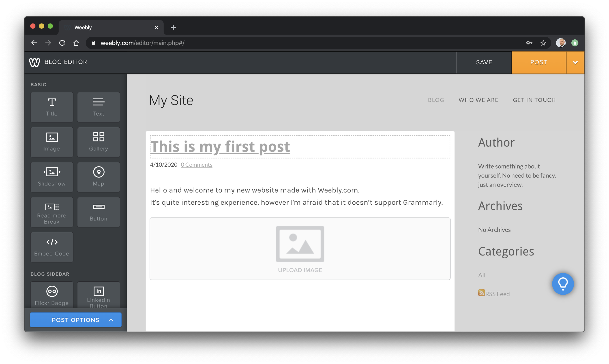Go to browser home icon
Screen dimensions: 609x364
pyautogui.click(x=76, y=43)
